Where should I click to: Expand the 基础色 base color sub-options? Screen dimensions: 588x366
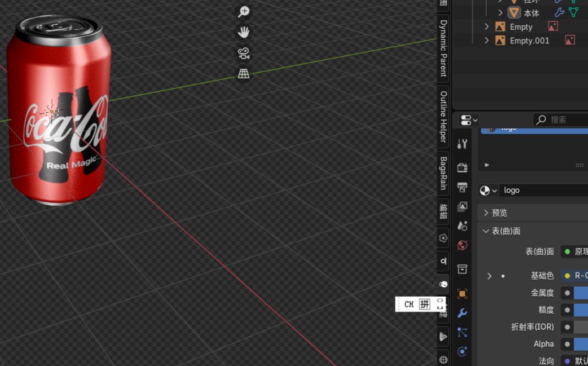pyautogui.click(x=490, y=276)
